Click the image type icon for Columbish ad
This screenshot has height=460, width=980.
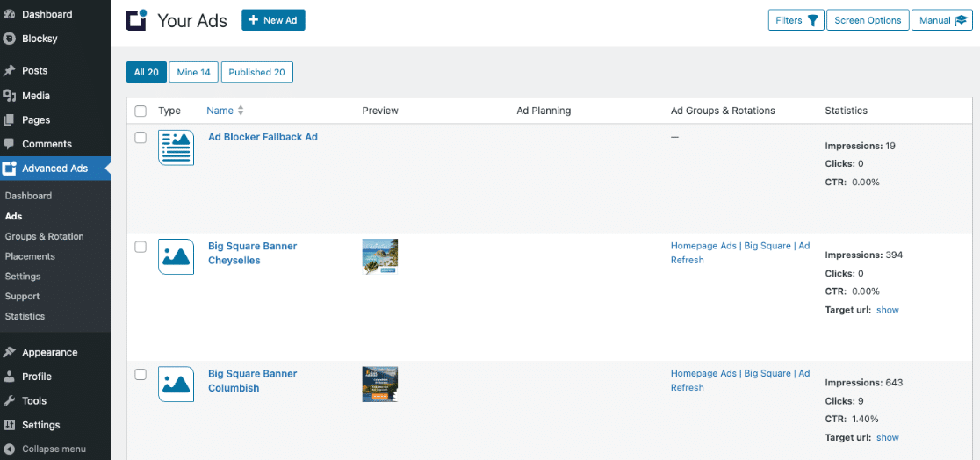coord(177,384)
